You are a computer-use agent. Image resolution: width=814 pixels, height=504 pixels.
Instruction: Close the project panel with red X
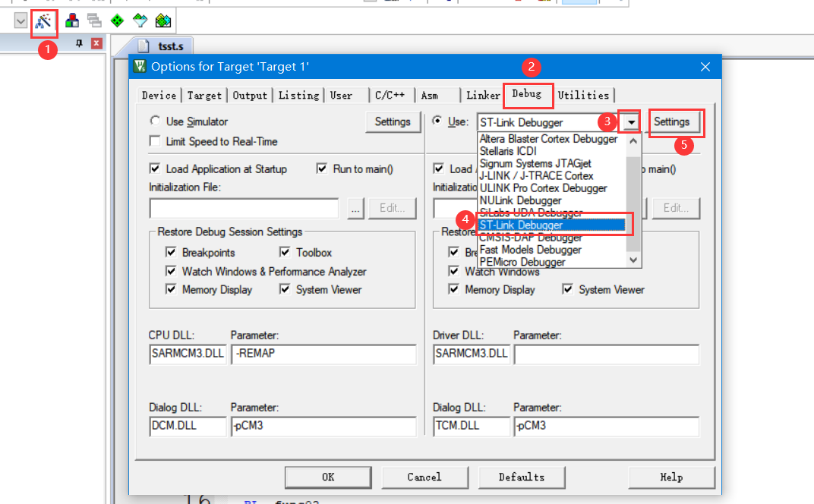[96, 43]
